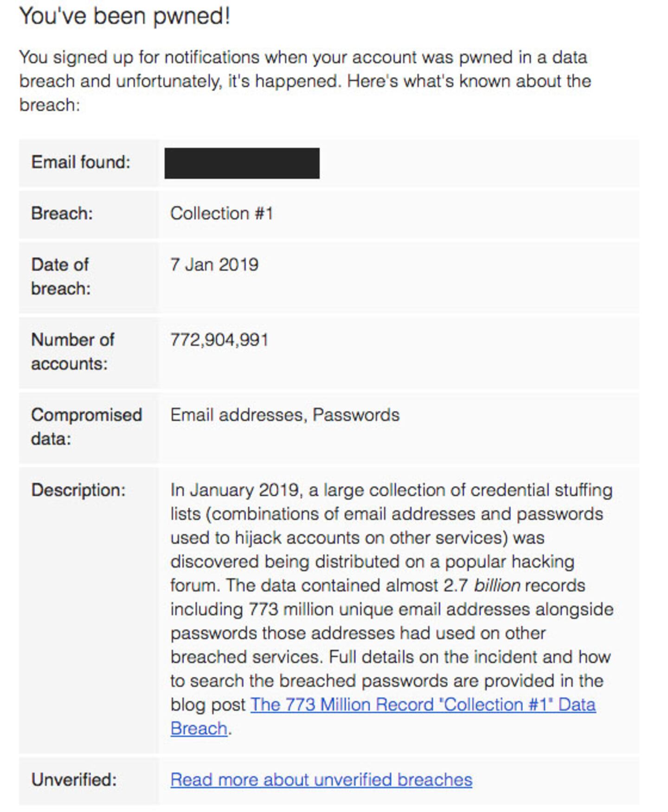Click the "Date of breach:" label
This screenshot has width=668, height=812.
(61, 276)
